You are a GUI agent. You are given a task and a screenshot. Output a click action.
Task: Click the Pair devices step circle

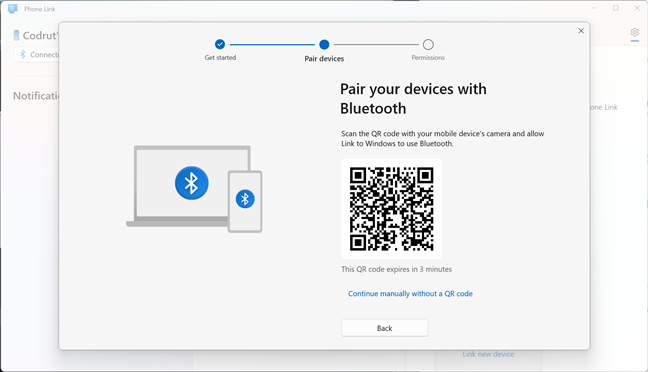[324, 44]
